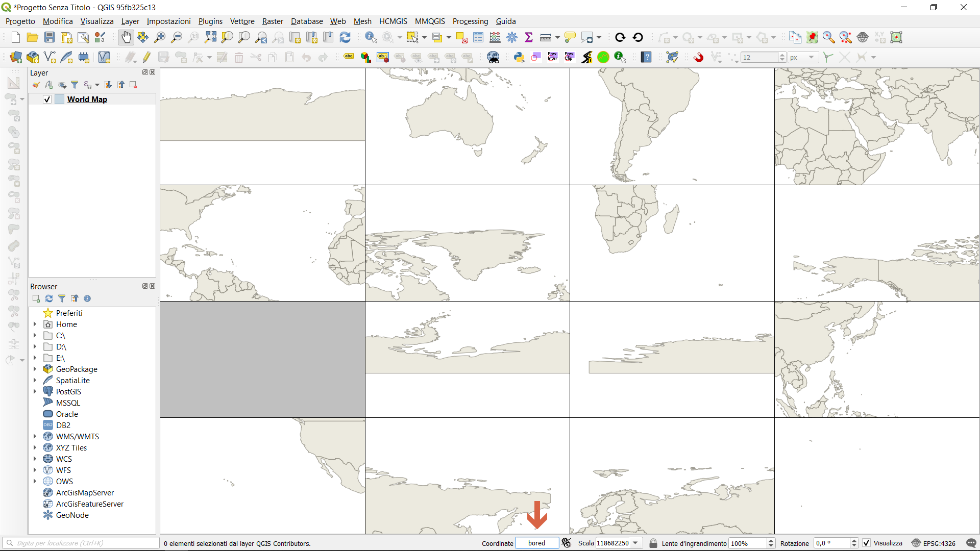This screenshot has height=551, width=980.
Task: Click the locator search field
Action: click(82, 543)
